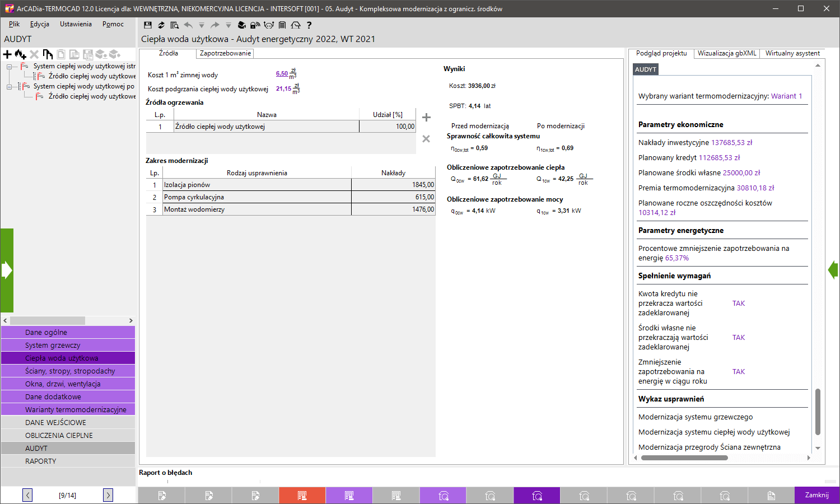Collapse the second System ciepłej wody node
Image resolution: width=840 pixels, height=504 pixels.
tap(10, 86)
